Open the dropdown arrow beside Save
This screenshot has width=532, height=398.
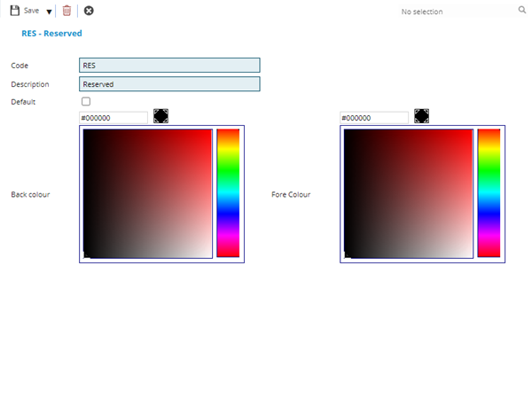(49, 12)
